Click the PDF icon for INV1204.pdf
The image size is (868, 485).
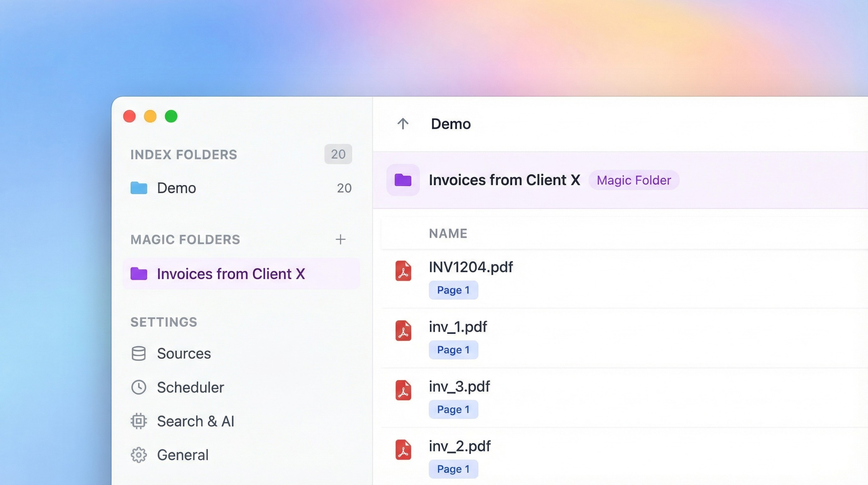(403, 271)
